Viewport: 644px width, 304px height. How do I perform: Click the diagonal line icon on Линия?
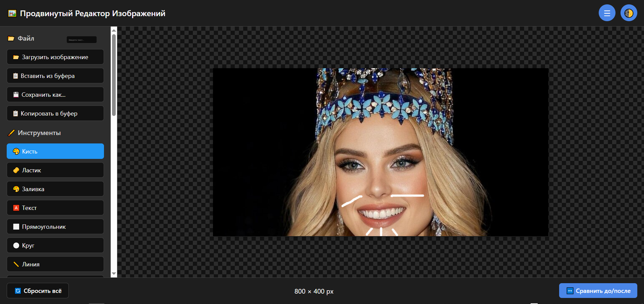coord(16,264)
